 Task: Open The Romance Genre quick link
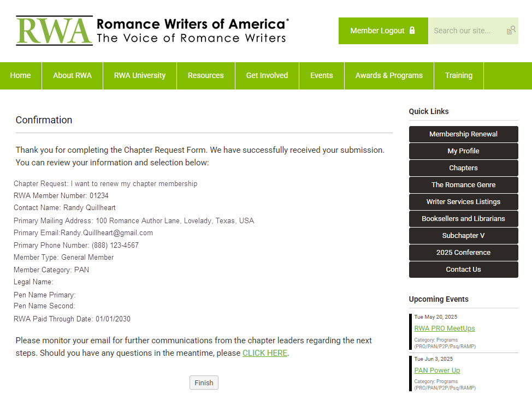[464, 185]
